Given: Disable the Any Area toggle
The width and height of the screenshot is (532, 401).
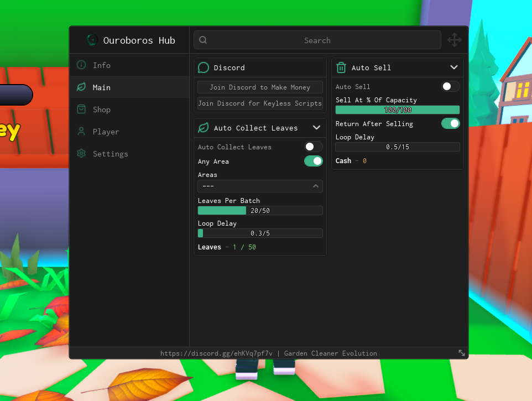Looking at the screenshot, I should pyautogui.click(x=313, y=161).
